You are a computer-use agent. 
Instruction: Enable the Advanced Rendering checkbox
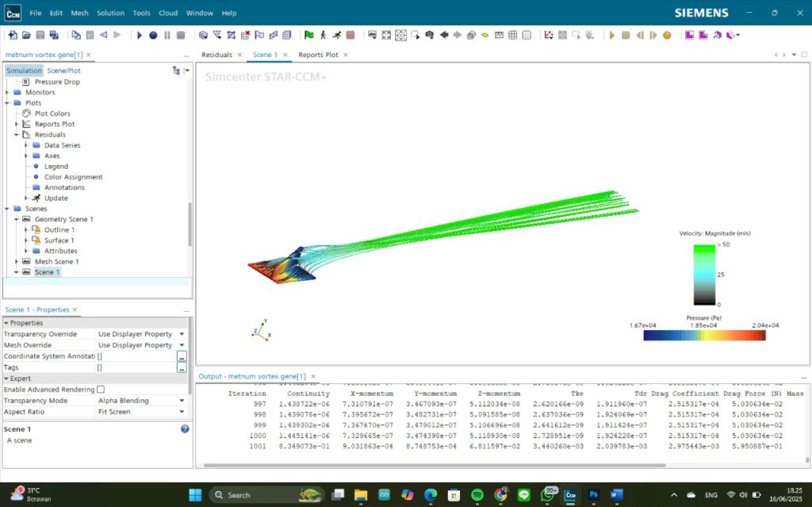[x=101, y=390]
